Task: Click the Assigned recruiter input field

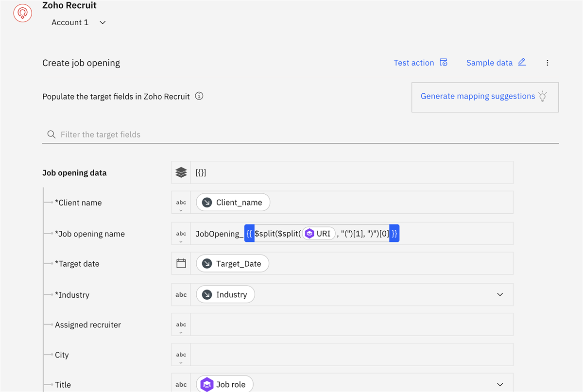Action: 352,324
